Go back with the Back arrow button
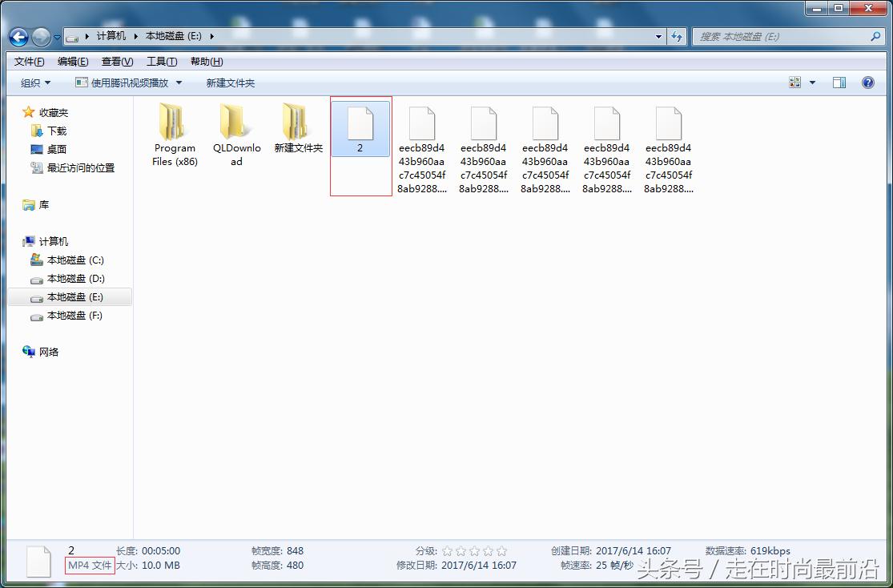893x588 pixels. pos(18,37)
